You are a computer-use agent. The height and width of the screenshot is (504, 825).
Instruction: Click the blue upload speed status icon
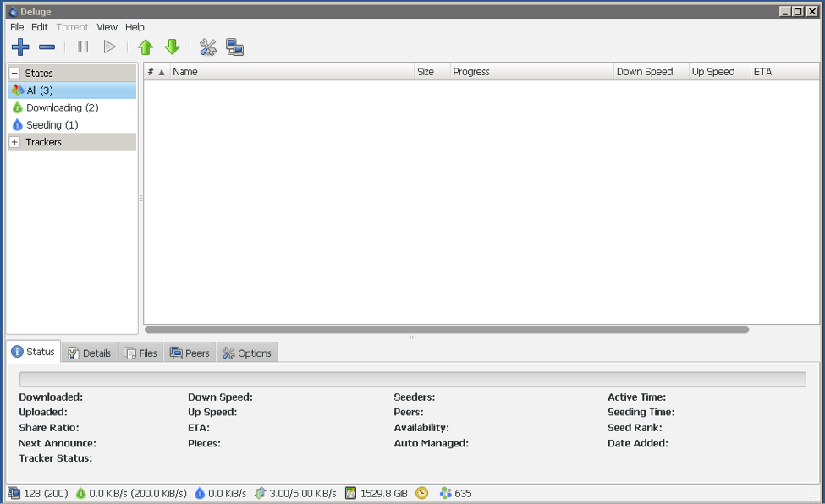click(200, 494)
